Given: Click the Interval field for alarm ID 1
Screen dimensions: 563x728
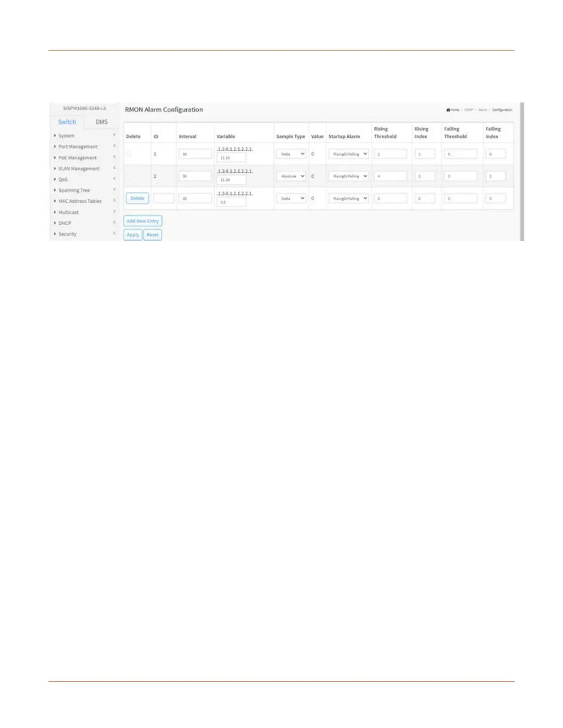Looking at the screenshot, I should click(x=195, y=154).
